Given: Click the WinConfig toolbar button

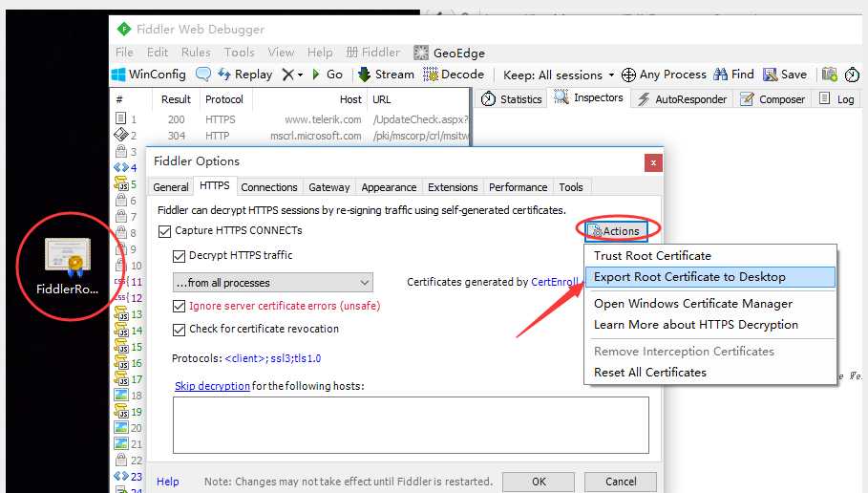Looking at the screenshot, I should (149, 75).
